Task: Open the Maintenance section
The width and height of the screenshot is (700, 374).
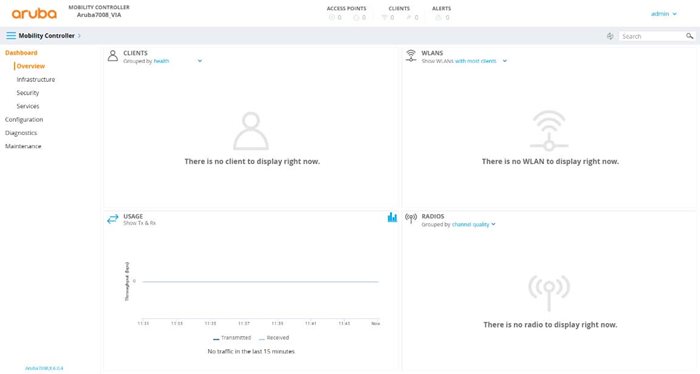Action: (23, 146)
